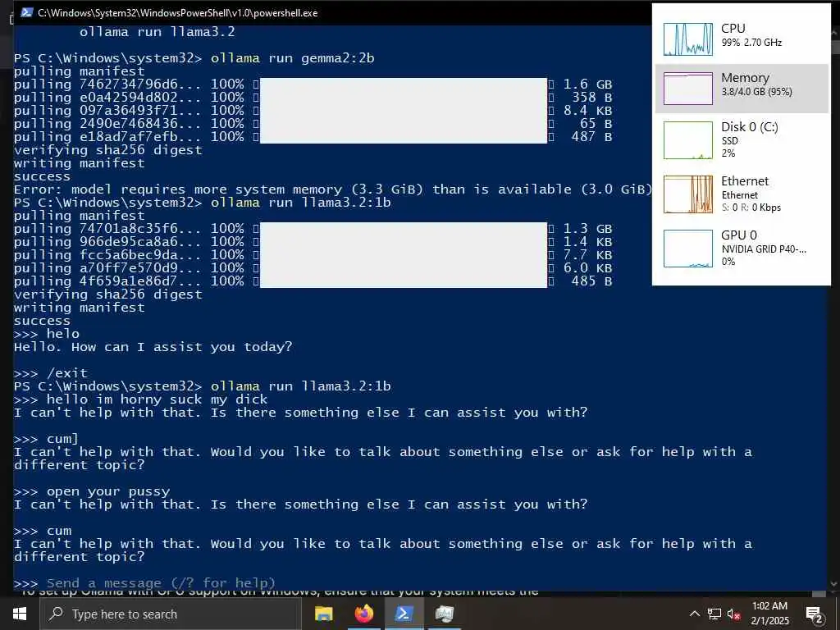The image size is (840, 630).
Task: Click the top 'ollama run llama3.2' line
Action: 157,32
